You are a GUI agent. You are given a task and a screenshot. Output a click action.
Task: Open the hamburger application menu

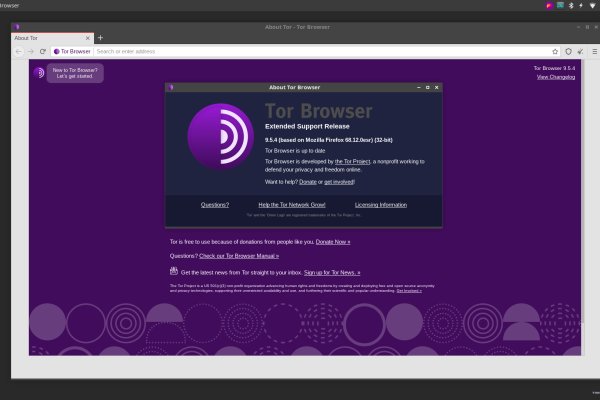coord(594,51)
